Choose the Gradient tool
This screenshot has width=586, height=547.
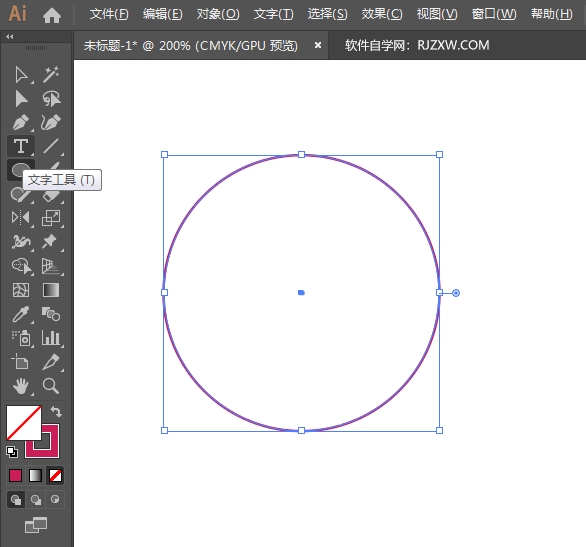coord(51,290)
